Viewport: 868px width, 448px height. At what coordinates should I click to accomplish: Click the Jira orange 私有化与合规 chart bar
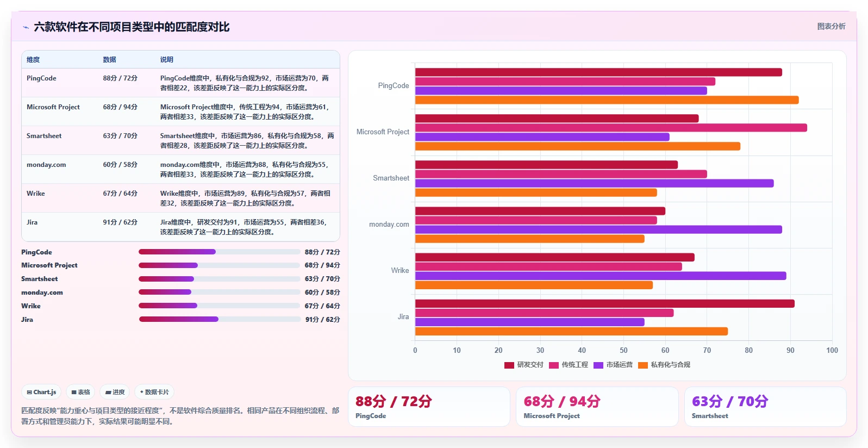[571, 331]
